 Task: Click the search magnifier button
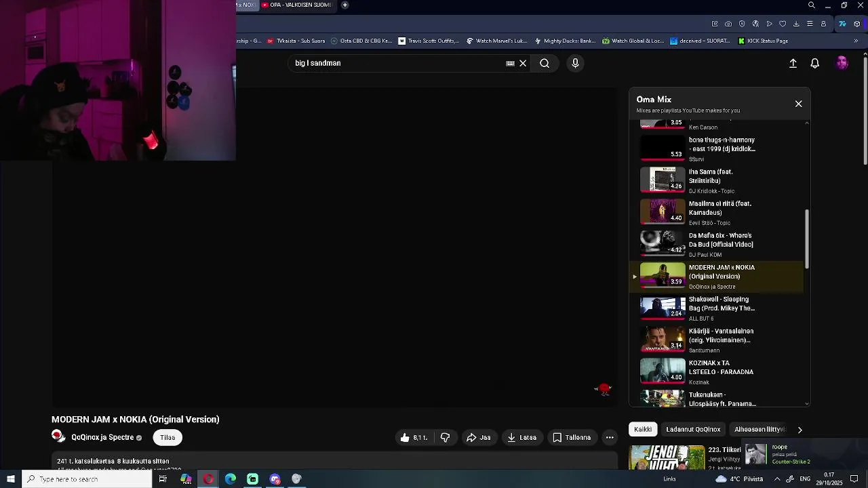coord(545,63)
